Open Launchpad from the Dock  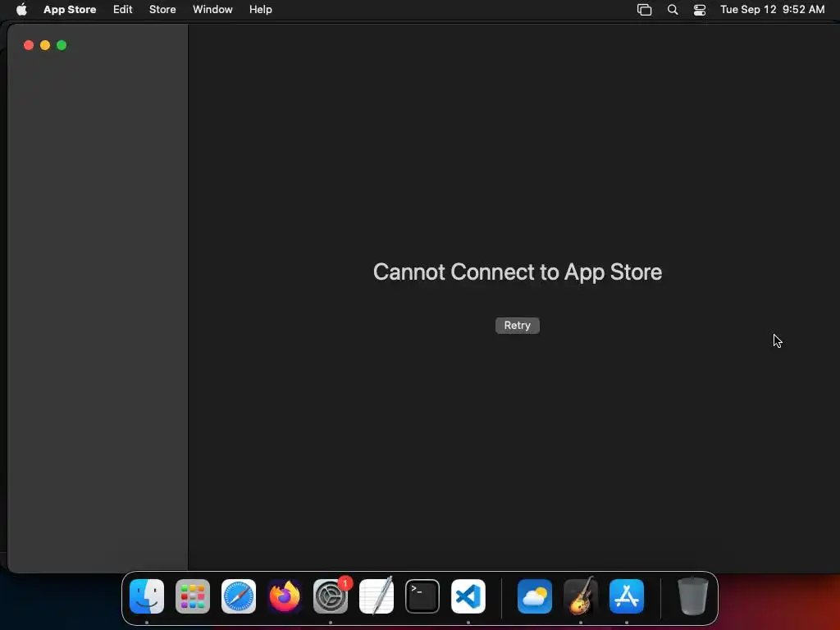(193, 596)
